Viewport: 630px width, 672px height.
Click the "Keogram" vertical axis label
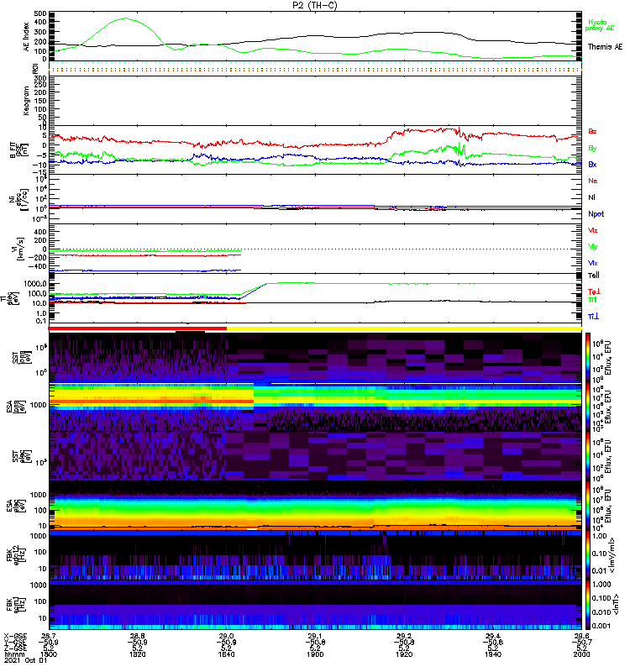[x=27, y=100]
